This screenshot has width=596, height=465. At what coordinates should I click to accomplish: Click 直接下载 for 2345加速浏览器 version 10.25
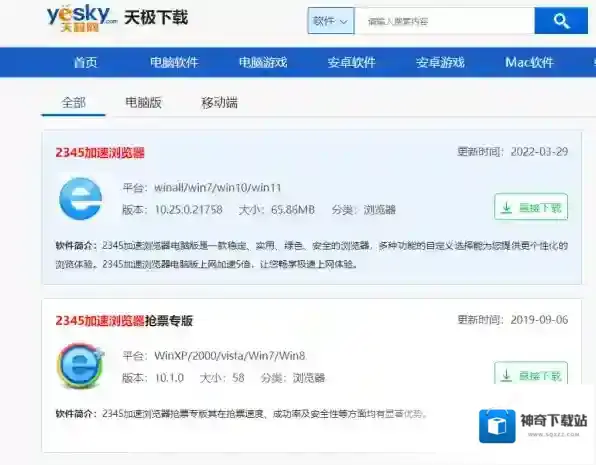tap(531, 207)
